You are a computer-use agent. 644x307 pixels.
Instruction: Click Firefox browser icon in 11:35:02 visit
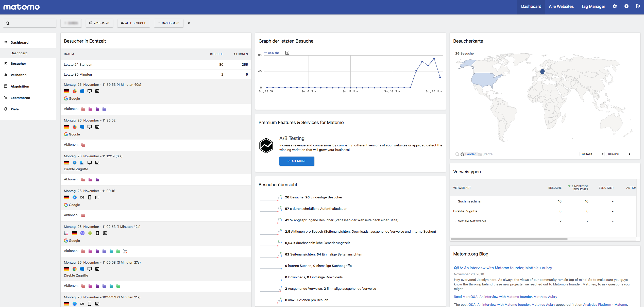tap(75, 127)
